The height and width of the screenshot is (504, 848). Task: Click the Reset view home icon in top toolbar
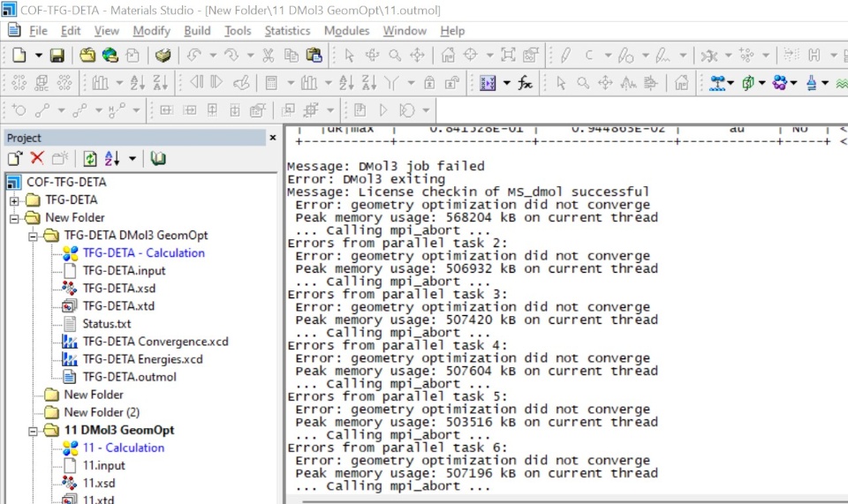tap(448, 55)
